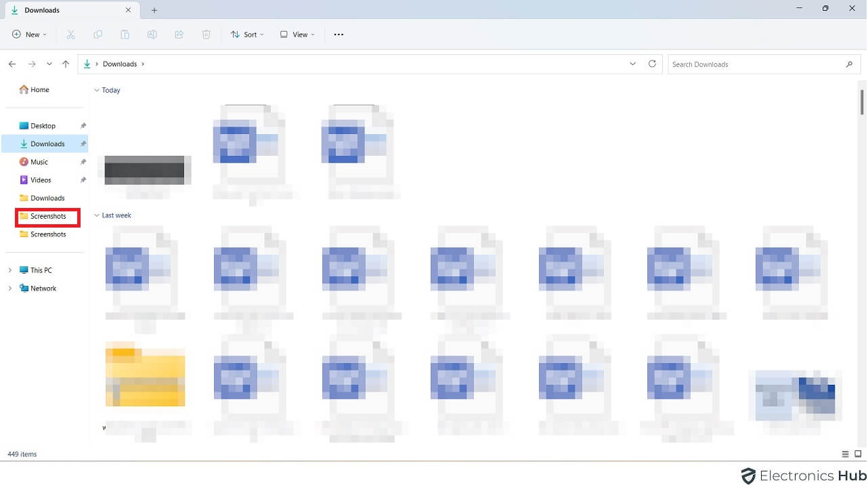Click the Copy icon in toolbar
This screenshot has width=868, height=487.
pyautogui.click(x=97, y=35)
